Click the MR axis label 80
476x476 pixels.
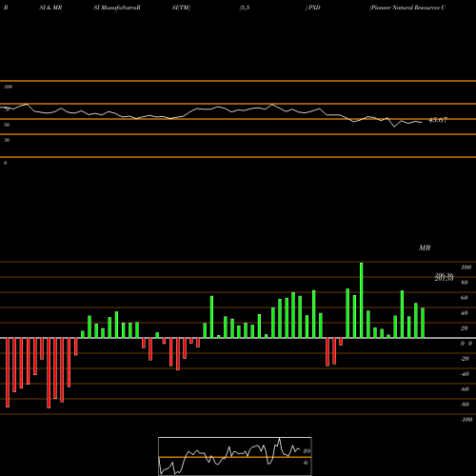[465, 283]
